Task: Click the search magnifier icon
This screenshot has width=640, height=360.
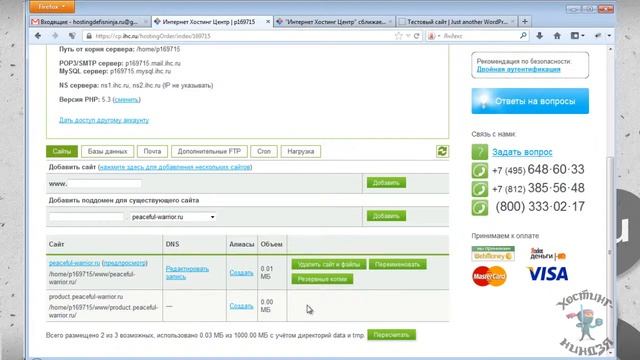Action: tap(523, 36)
